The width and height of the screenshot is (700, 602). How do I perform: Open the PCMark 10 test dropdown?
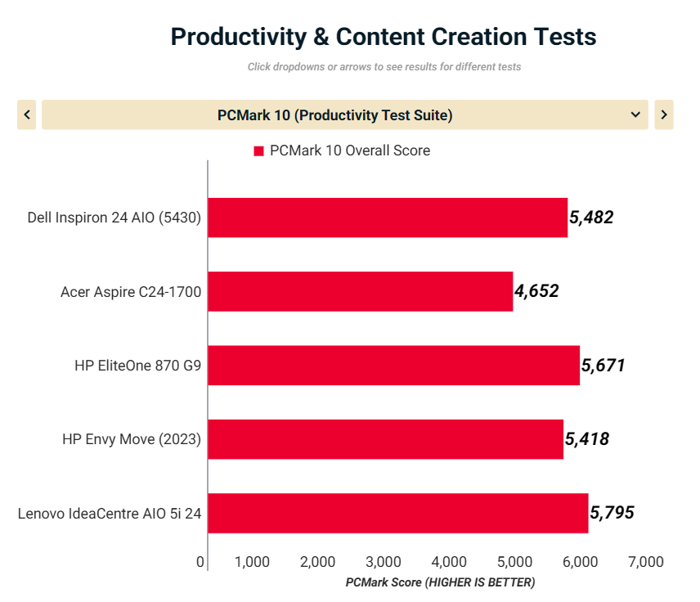(335, 115)
